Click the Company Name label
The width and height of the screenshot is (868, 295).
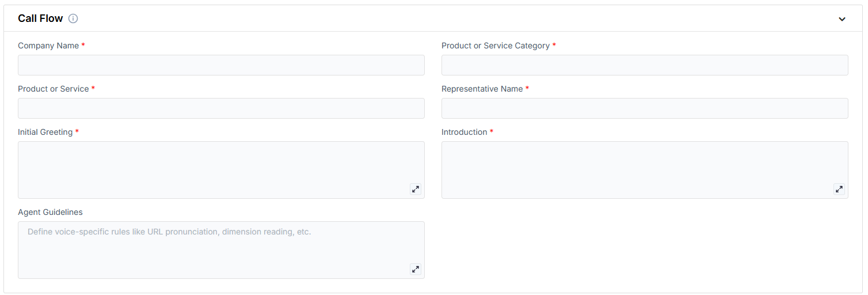[48, 46]
